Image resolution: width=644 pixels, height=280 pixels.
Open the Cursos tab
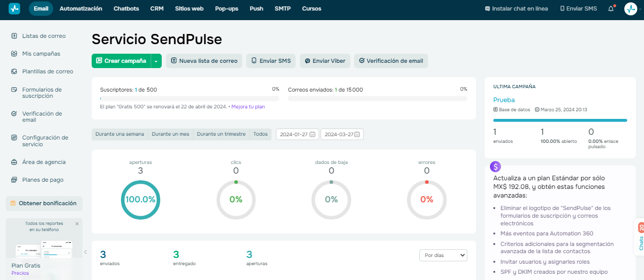312,9
